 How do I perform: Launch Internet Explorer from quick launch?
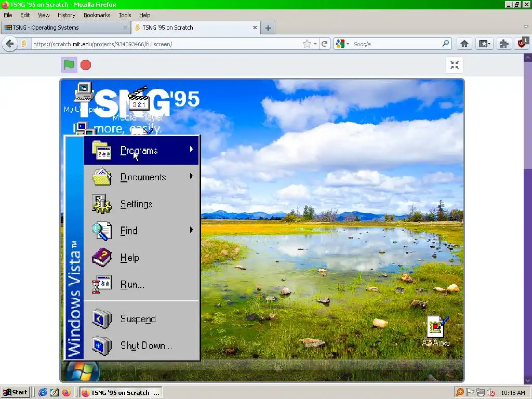coord(43,393)
